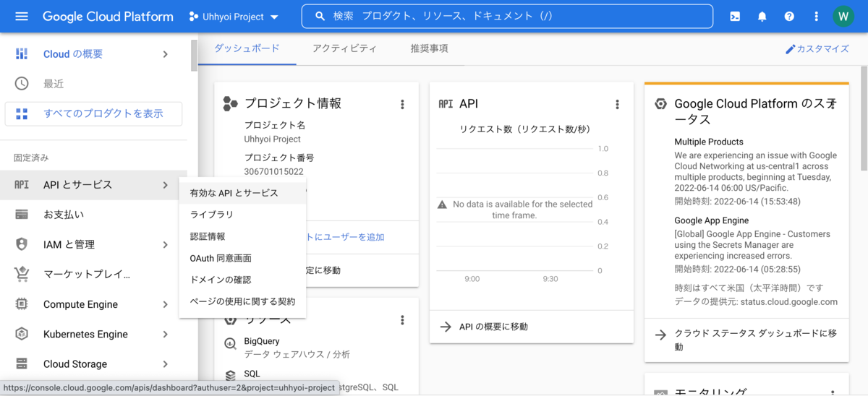Viewport: 868px width, 396px height.
Task: Open the W account avatar
Action: pyautogui.click(x=843, y=16)
